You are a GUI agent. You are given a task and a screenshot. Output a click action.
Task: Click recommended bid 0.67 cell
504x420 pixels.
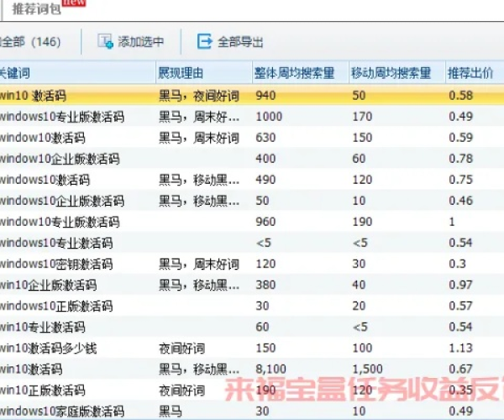[x=460, y=370]
